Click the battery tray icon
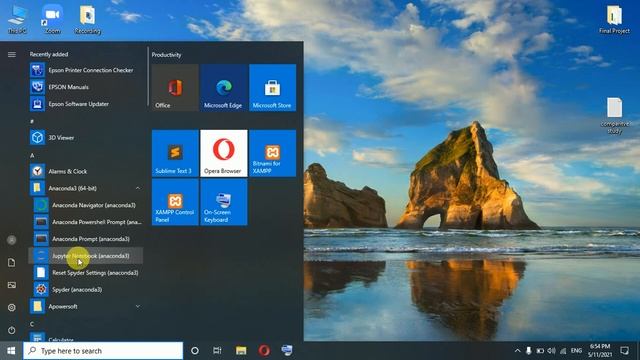The width and height of the screenshot is (640, 360). click(540, 351)
